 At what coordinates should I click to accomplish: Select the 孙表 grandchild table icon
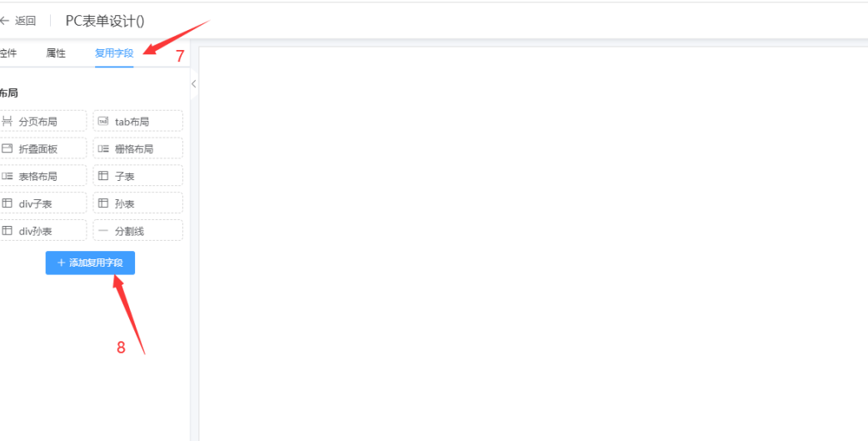coord(103,203)
